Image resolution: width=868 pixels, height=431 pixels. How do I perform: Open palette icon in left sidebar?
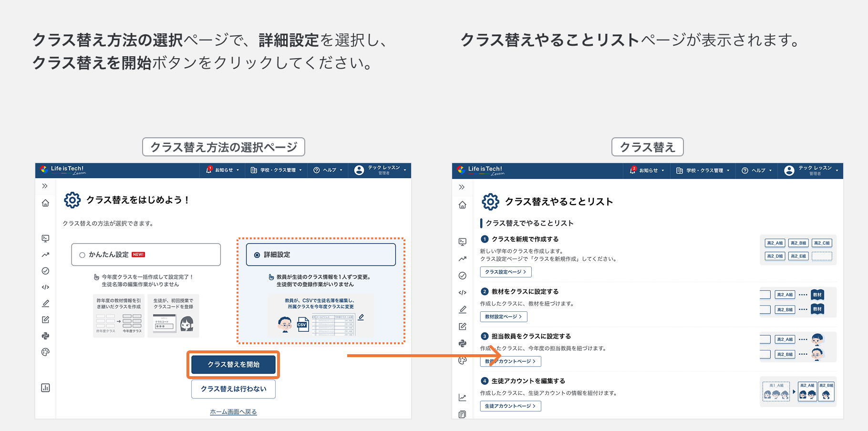[x=45, y=352]
